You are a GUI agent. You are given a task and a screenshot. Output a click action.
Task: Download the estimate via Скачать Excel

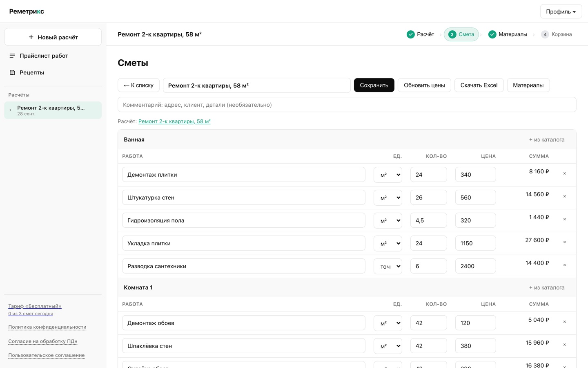pyautogui.click(x=479, y=85)
